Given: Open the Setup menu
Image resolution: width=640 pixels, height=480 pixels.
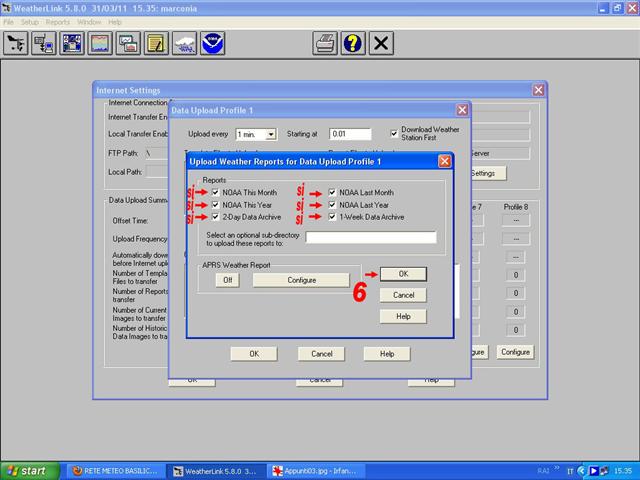Looking at the screenshot, I should pos(29,22).
